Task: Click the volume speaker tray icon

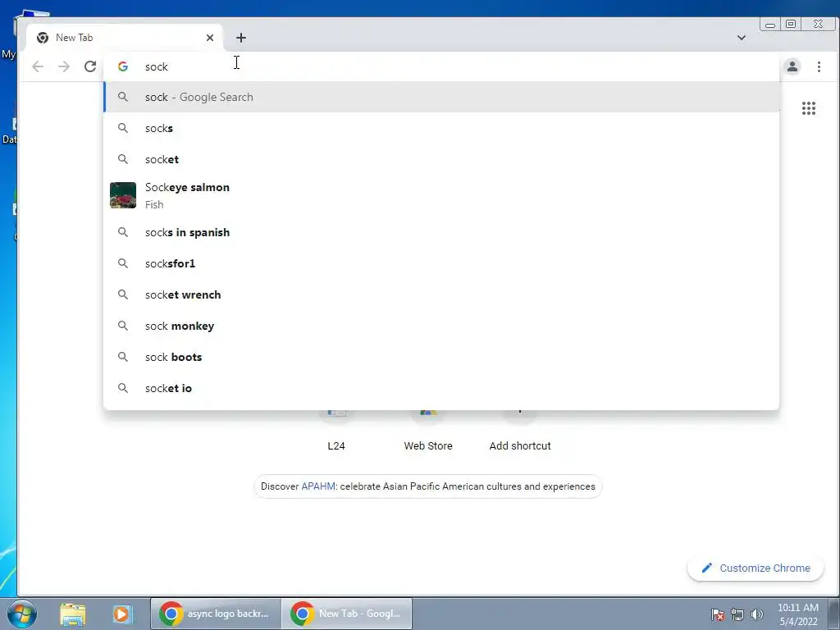Action: pyautogui.click(x=757, y=614)
